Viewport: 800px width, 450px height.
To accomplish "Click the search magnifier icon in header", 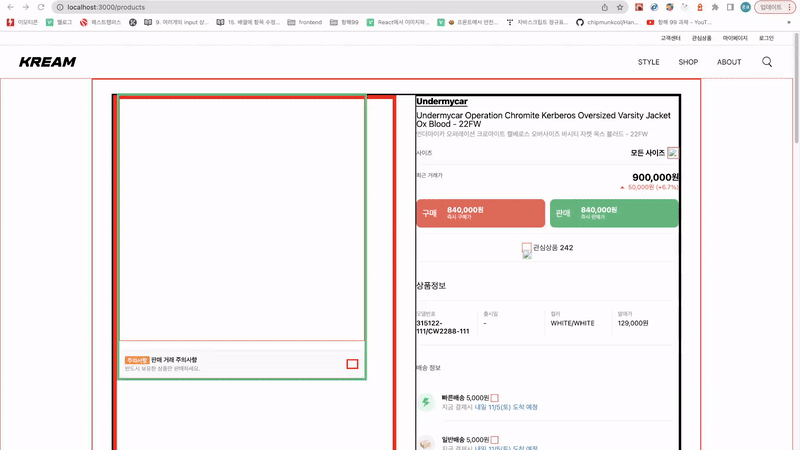I will click(767, 62).
